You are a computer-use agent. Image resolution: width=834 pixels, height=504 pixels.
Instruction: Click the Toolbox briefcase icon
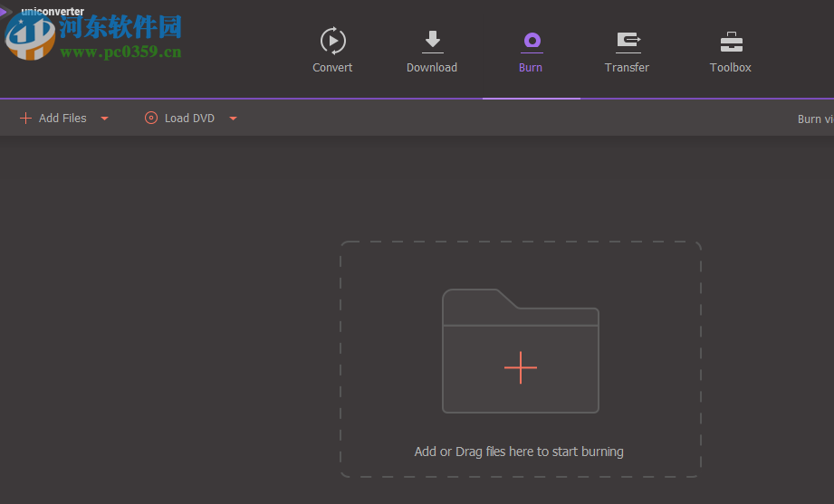(x=732, y=42)
